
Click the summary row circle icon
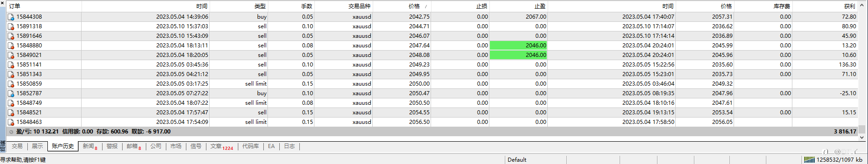tap(11, 132)
